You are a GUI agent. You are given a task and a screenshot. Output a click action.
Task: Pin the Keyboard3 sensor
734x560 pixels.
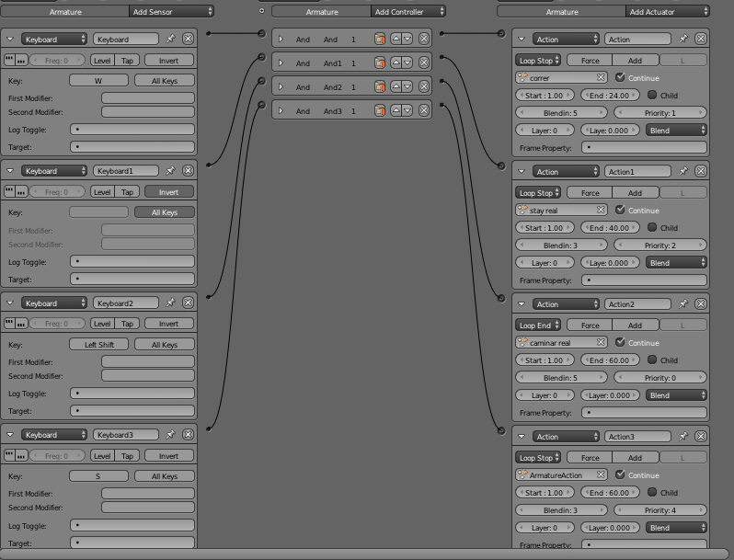pos(170,435)
